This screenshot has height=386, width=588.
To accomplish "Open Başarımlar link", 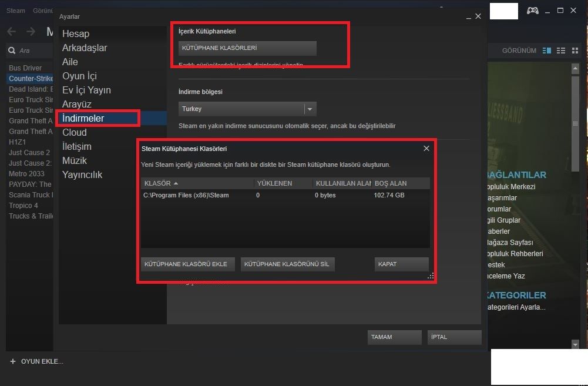I will pos(502,197).
